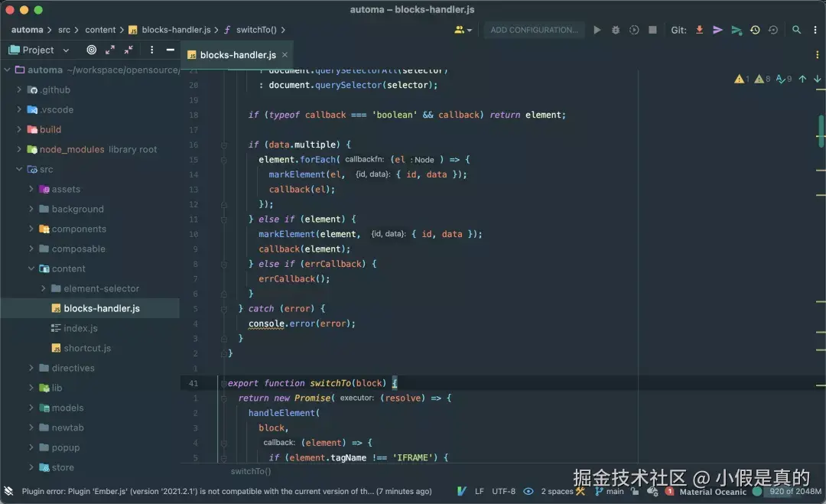
Task: Toggle fold marker on element.forEach line
Action: click(224, 160)
